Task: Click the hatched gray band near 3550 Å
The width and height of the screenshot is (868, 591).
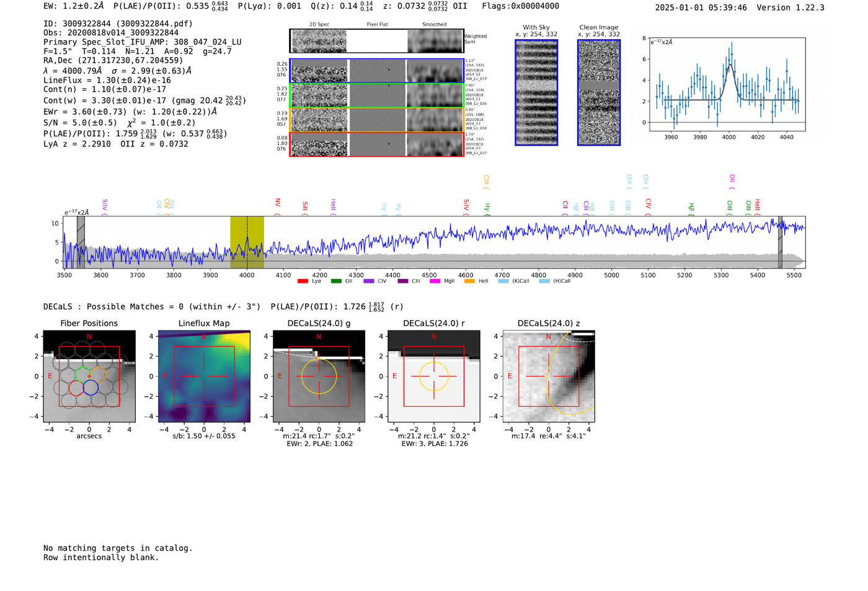Action: 81,242
